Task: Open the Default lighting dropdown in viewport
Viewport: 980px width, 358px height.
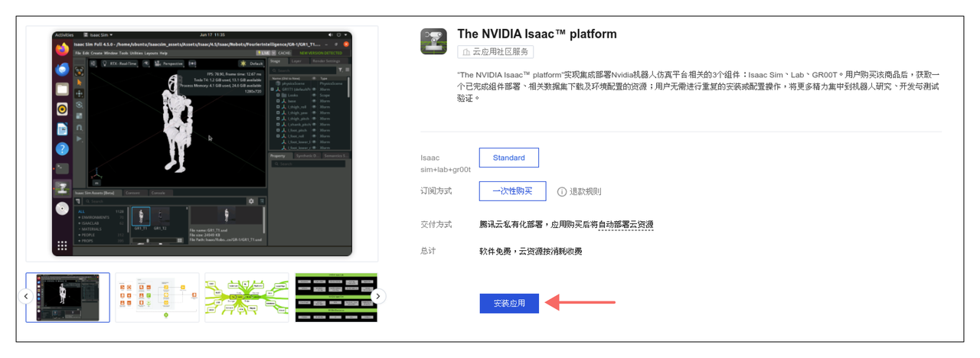Action: click(x=252, y=63)
